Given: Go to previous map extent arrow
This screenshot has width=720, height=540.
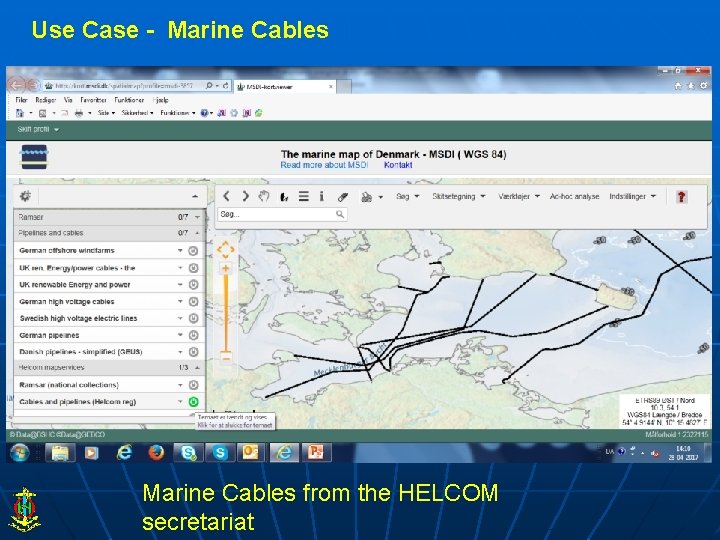Looking at the screenshot, I should 226,197.
